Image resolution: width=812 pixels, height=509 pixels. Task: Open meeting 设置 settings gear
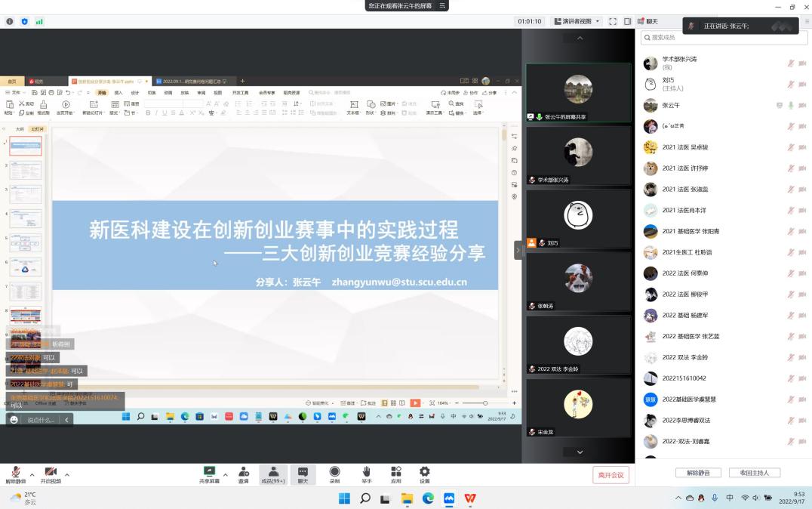424,472
